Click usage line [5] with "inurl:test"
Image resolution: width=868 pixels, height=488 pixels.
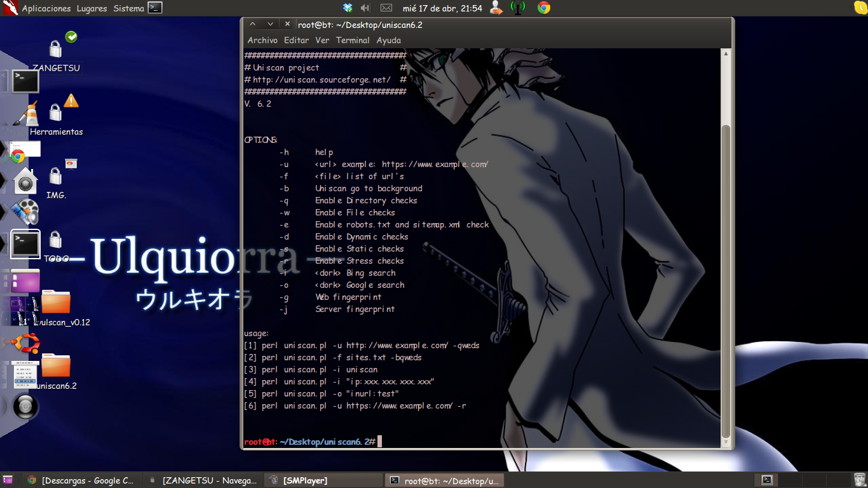point(322,393)
